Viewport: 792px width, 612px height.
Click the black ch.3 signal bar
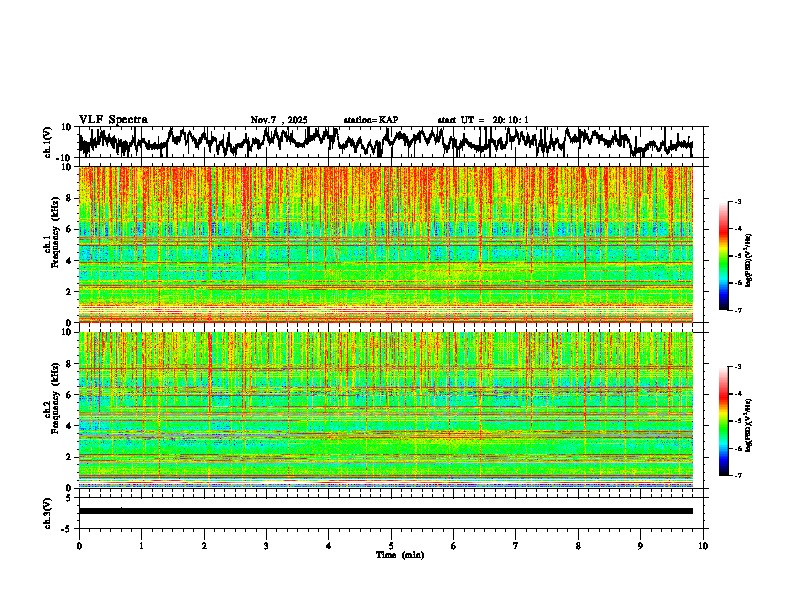pyautogui.click(x=386, y=511)
